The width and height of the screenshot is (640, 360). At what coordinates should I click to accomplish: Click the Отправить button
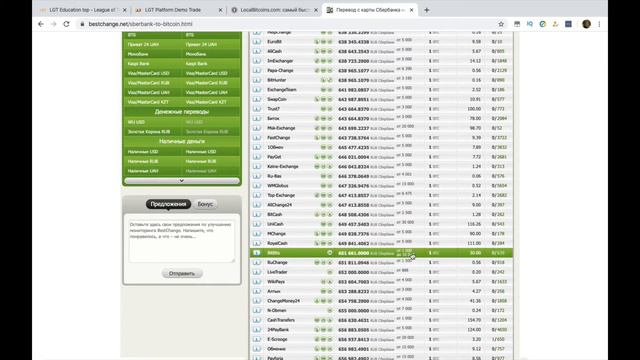182,273
